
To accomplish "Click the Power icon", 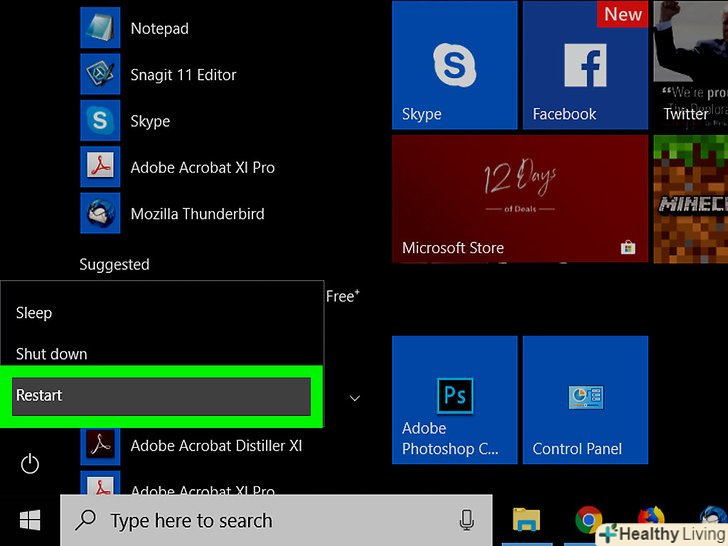I will click(x=30, y=463).
